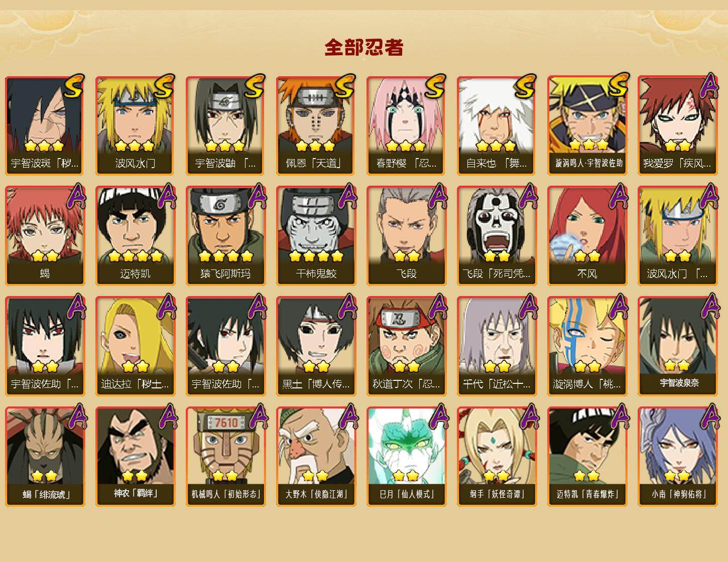This screenshot has height=562, width=728.
Task: Open the 神农「羁绊」 ninja card
Action: pos(135,457)
